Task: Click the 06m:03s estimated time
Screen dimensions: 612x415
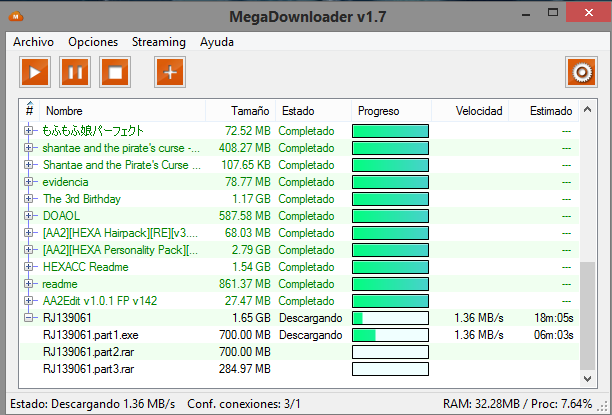Action: [553, 335]
